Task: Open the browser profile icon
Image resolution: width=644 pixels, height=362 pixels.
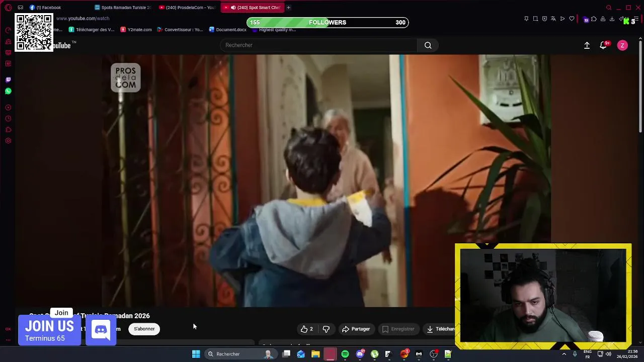Action: point(603,19)
